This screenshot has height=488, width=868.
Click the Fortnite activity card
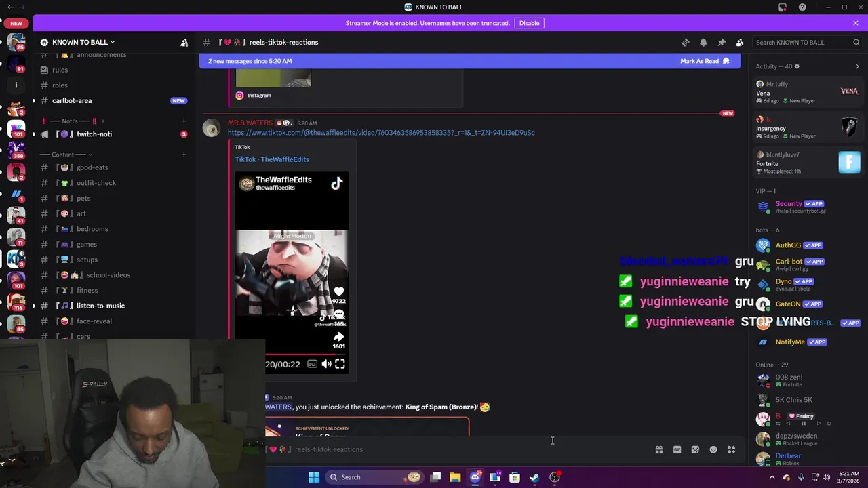tap(808, 163)
